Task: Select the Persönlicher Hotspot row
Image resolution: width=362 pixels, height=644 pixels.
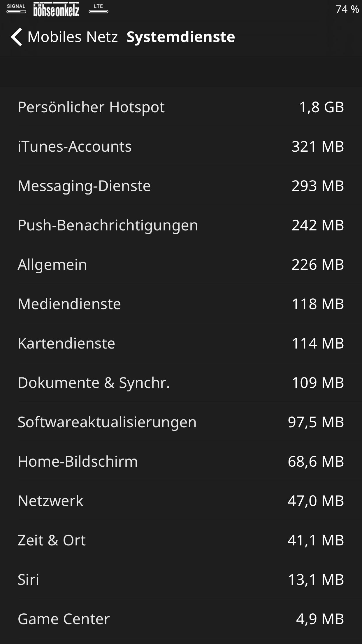Action: pyautogui.click(x=181, y=107)
